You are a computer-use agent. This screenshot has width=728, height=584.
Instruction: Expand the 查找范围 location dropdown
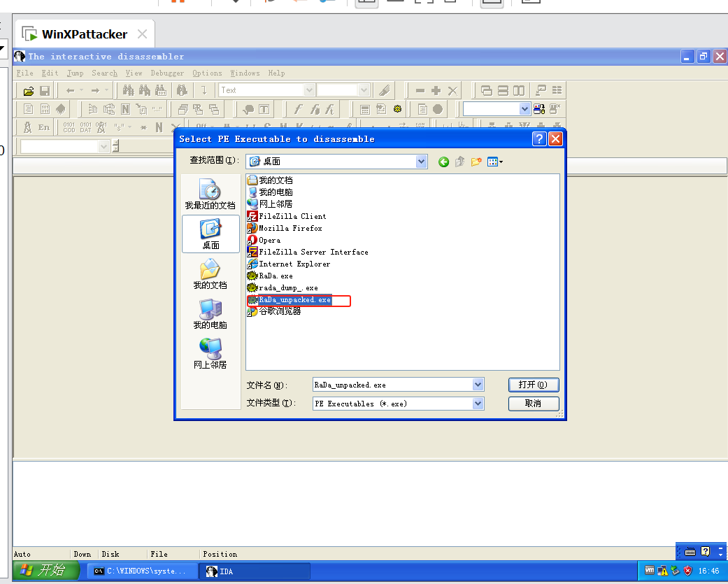coord(421,162)
